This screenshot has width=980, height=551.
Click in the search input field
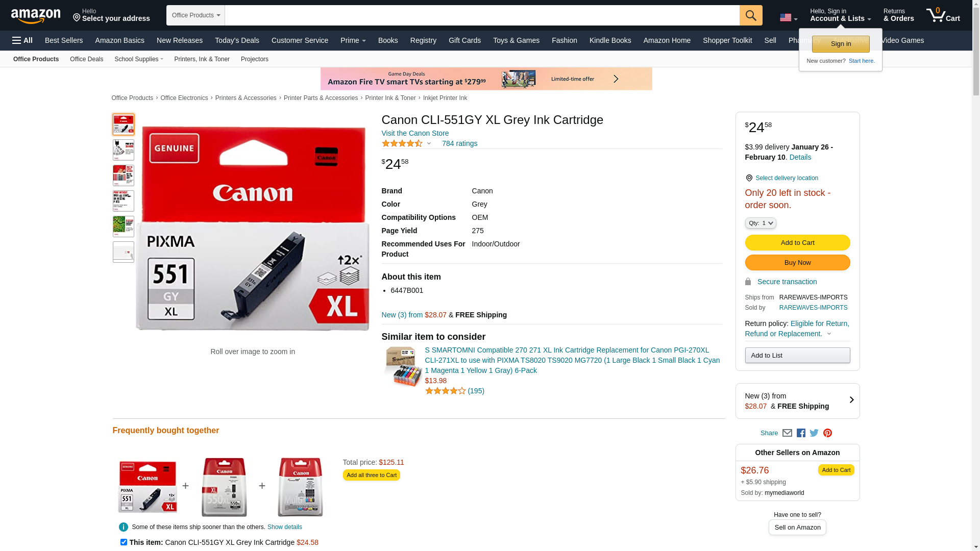coord(482,15)
